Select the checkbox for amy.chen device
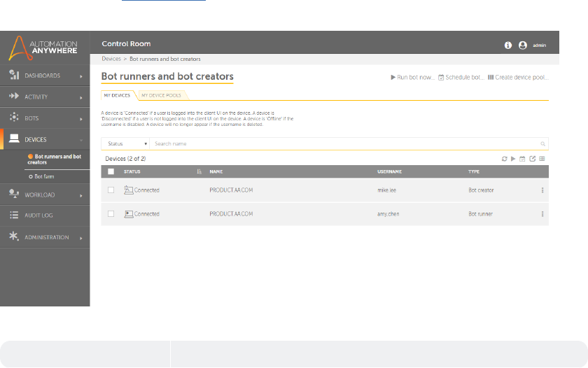 pyautogui.click(x=111, y=213)
